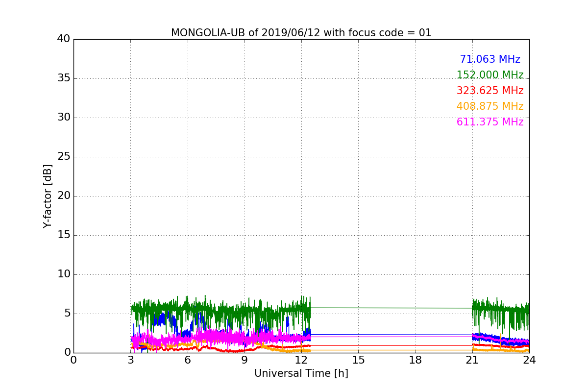The width and height of the screenshot is (588, 392).
Task: Select the 152.000 MHz legend label
Action: (x=490, y=75)
